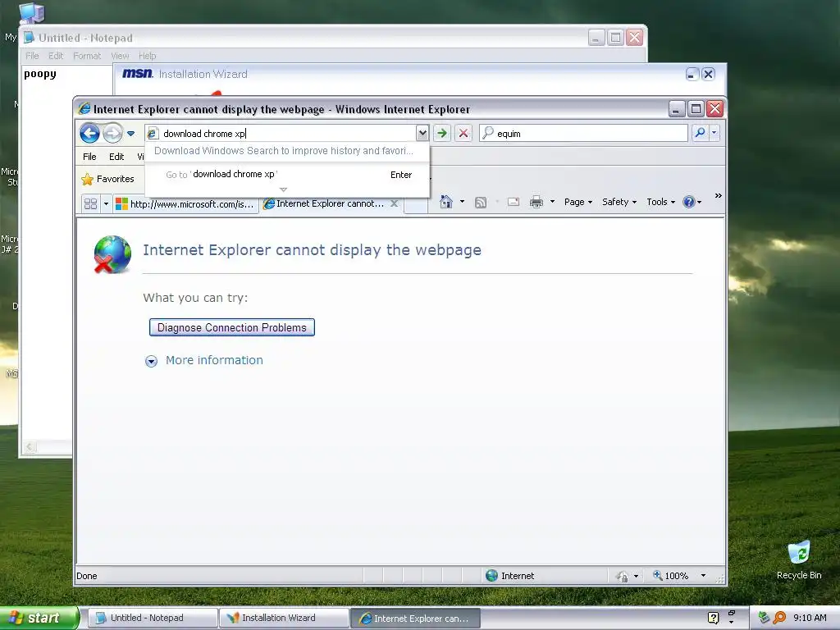Switch to Installation Wizard taskbar button
Image resolution: width=840 pixels, height=630 pixels.
284,618
